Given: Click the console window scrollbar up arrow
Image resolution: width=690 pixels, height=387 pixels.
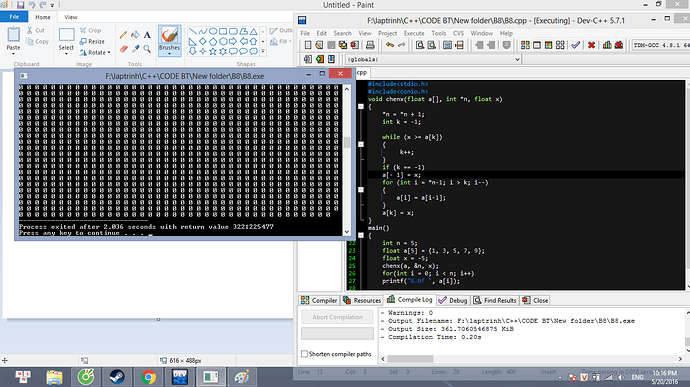Looking at the screenshot, I should [347, 89].
